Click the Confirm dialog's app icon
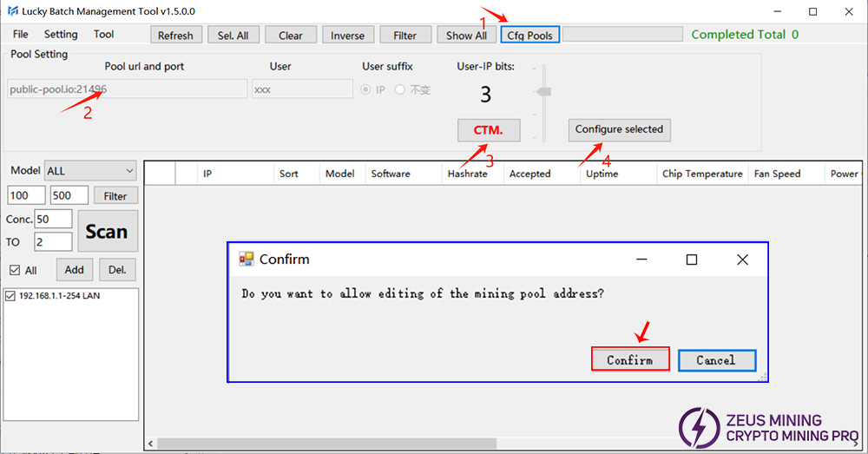Image resolution: width=868 pixels, height=454 pixels. pyautogui.click(x=247, y=259)
